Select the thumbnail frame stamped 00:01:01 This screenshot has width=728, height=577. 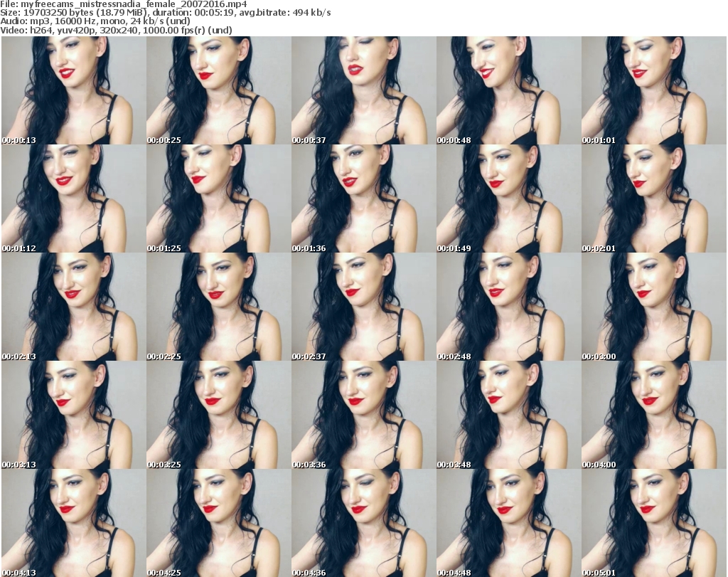(x=654, y=90)
